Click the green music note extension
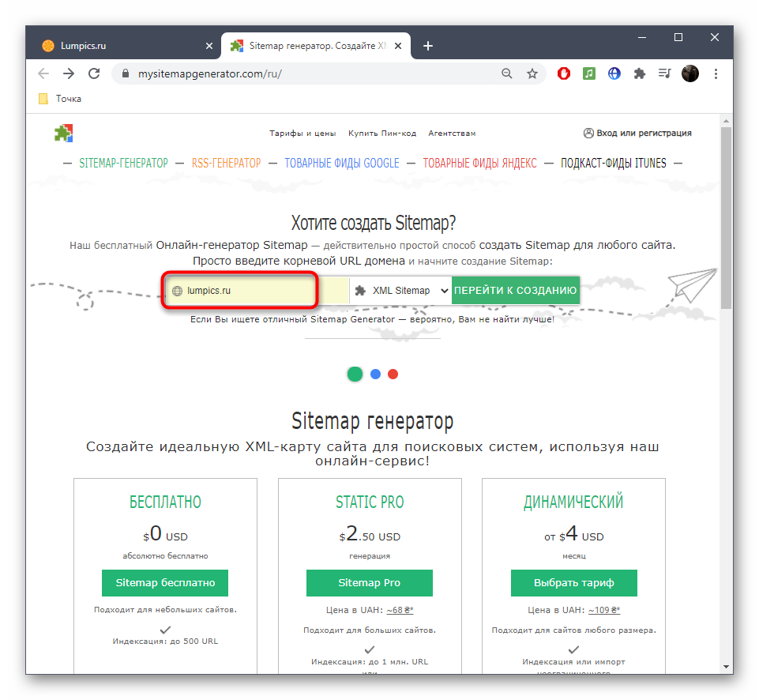Image resolution: width=759 pixels, height=700 pixels. [589, 73]
